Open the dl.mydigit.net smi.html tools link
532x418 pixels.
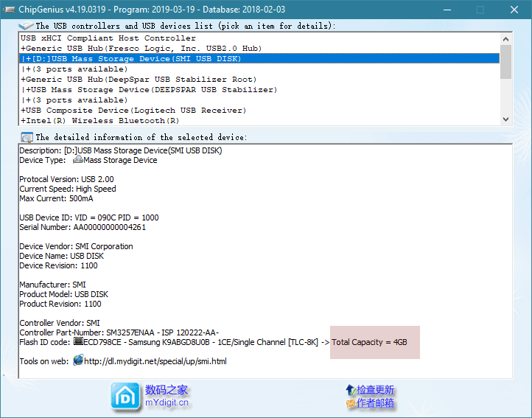pos(155,361)
